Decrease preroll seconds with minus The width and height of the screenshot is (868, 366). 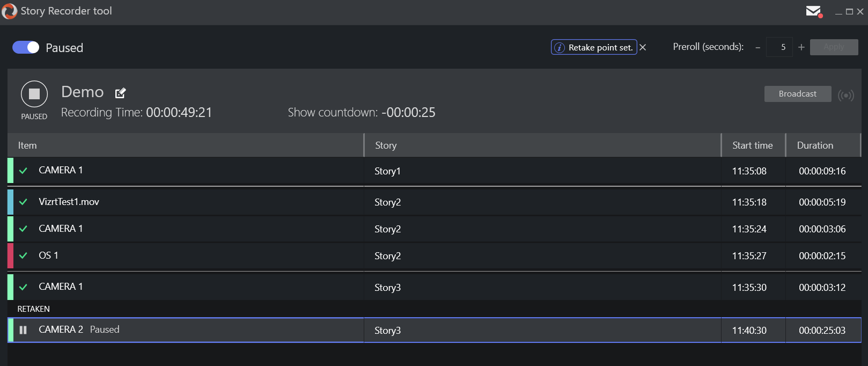coord(757,48)
